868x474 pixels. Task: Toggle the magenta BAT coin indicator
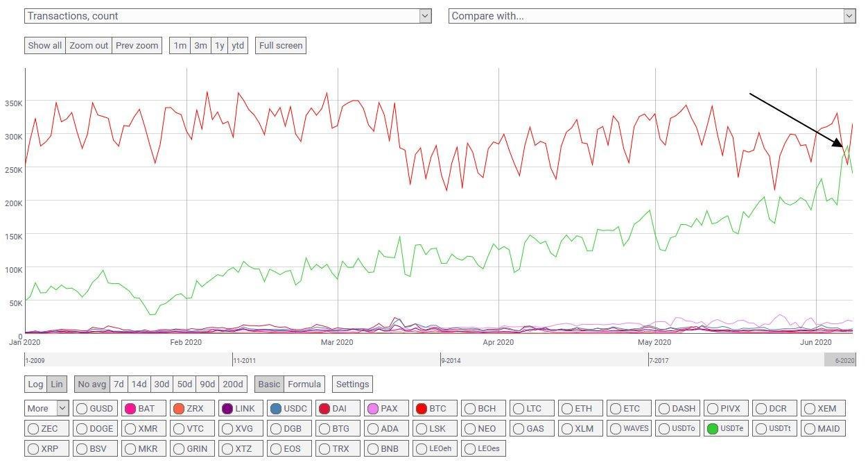coord(130,409)
